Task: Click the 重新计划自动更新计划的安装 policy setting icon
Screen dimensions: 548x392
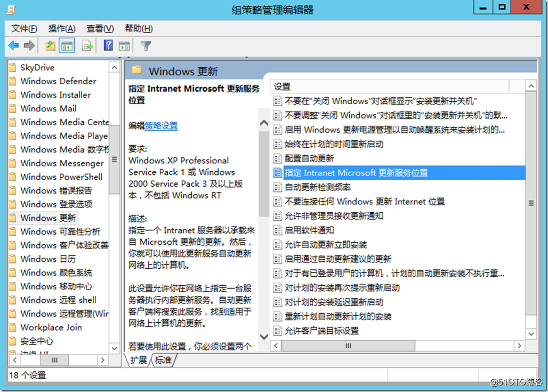Action: [x=278, y=316]
